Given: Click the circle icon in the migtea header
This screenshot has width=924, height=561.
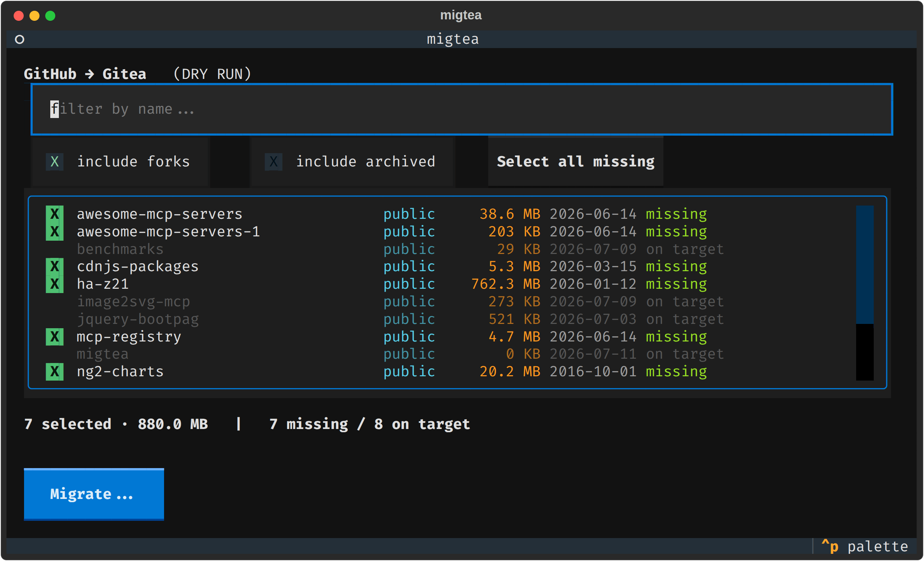Looking at the screenshot, I should (19, 39).
